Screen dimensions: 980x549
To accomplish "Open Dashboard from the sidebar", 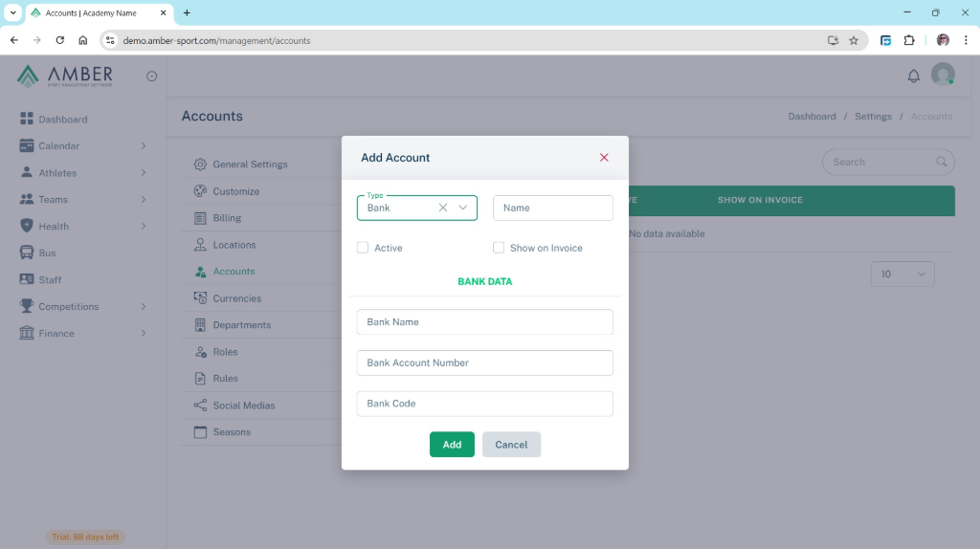I will [62, 120].
